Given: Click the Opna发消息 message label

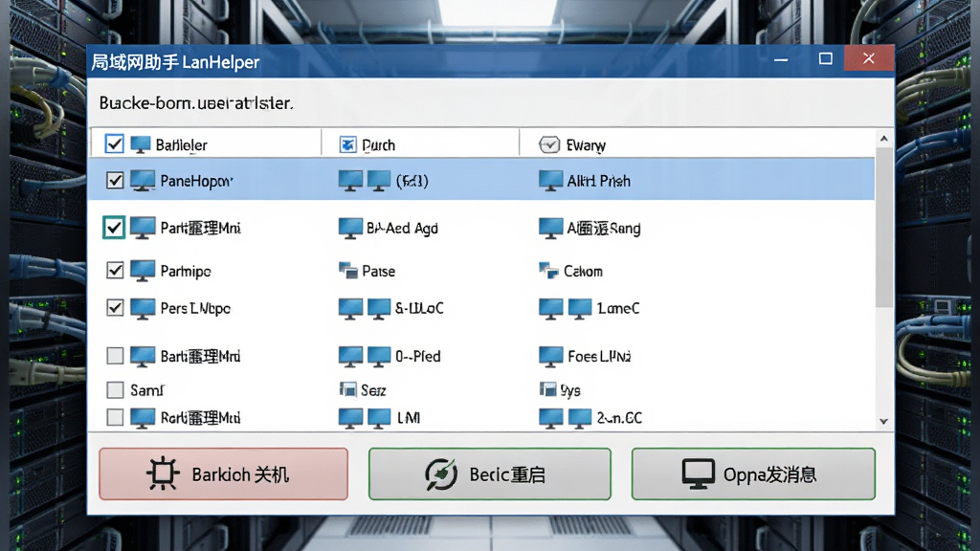Looking at the screenshot, I should (770, 474).
